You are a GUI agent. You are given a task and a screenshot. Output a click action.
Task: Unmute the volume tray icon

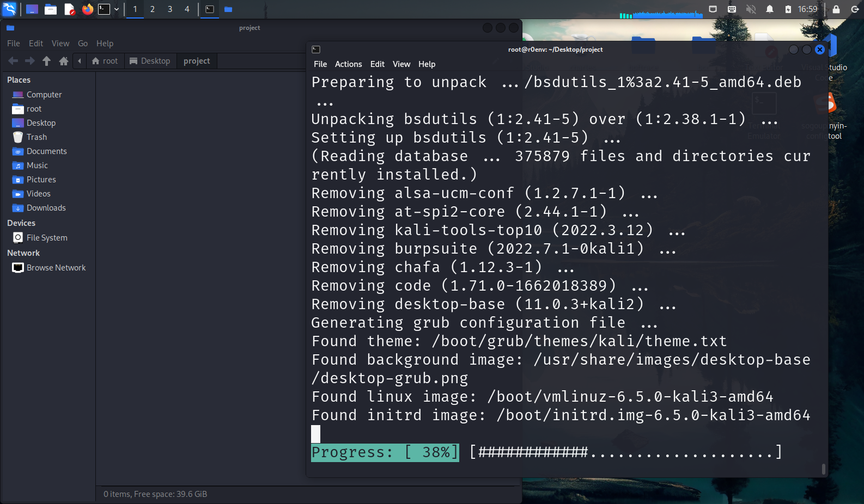tap(751, 9)
